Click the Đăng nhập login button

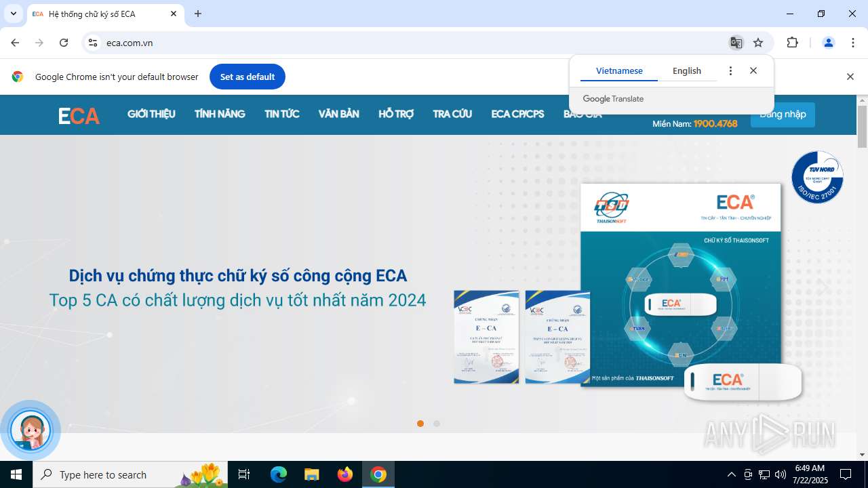point(783,115)
